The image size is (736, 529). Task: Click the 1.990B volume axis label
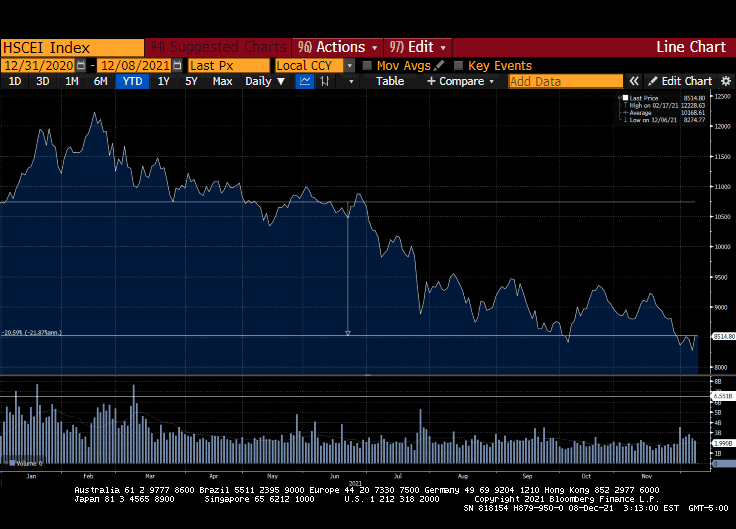[x=723, y=443]
